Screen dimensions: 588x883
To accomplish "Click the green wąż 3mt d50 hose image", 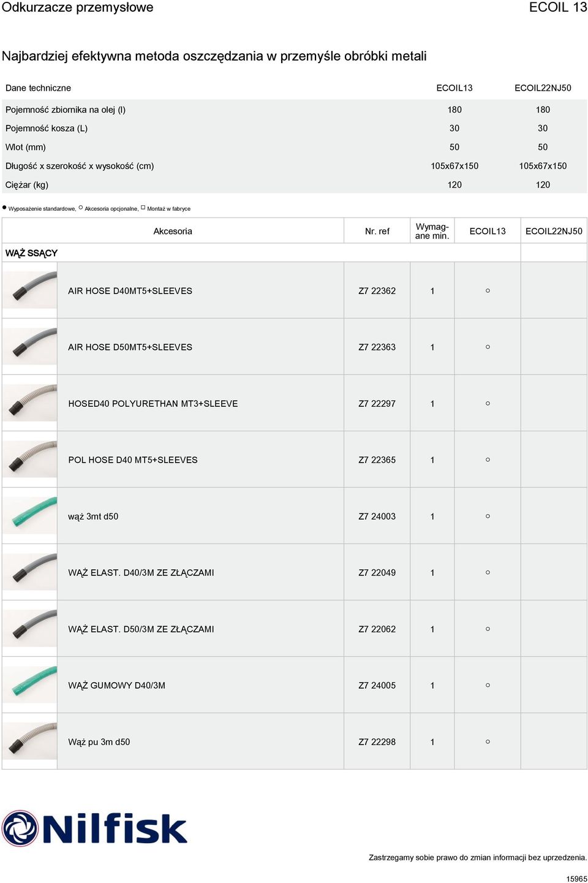I will tap(30, 515).
